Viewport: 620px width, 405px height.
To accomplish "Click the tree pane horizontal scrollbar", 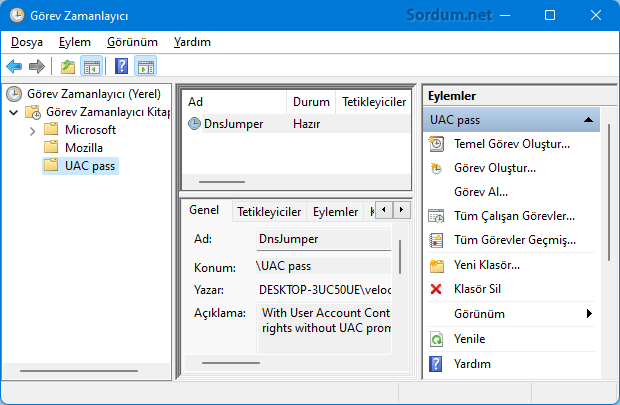I will tap(79, 371).
